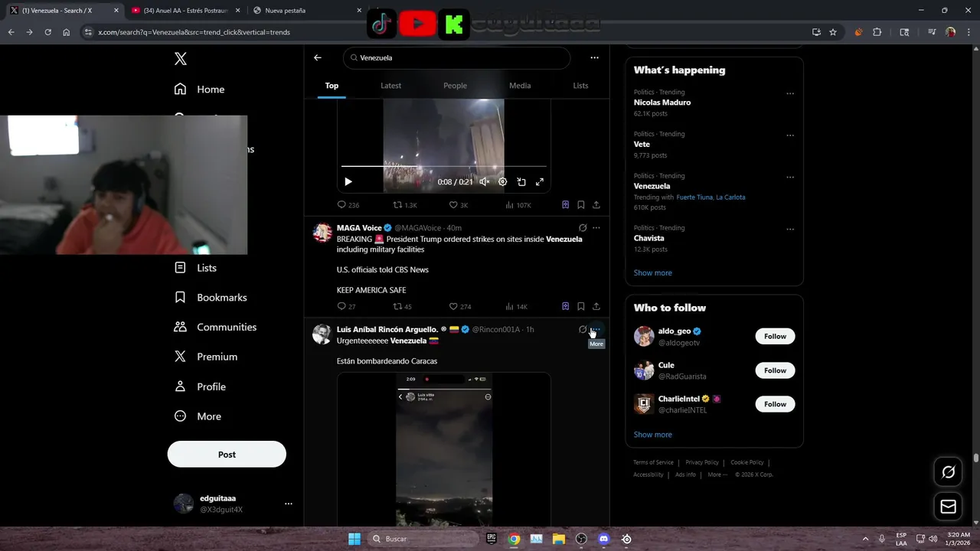Share the MAGA Voice post
This screenshot has width=980, height=551.
[x=596, y=306]
